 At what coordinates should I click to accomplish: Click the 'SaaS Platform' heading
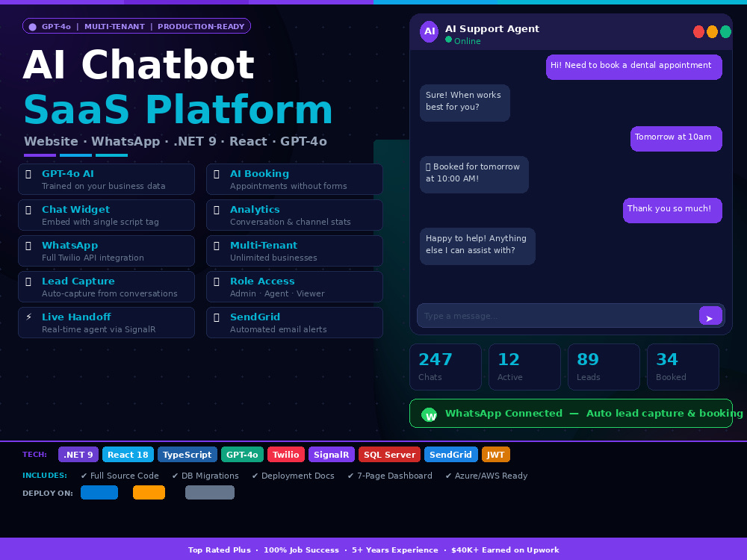point(179,110)
